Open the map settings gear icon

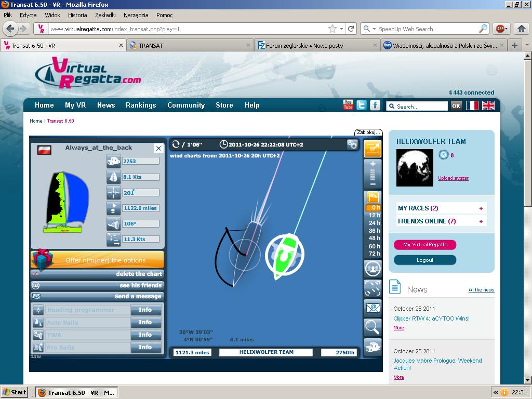click(353, 144)
